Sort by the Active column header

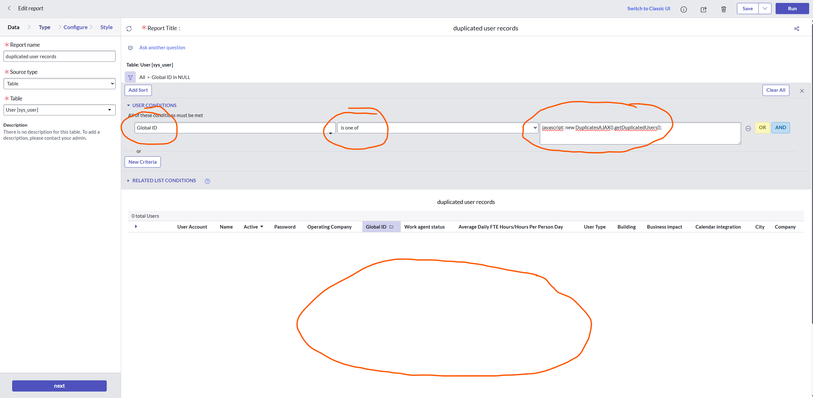253,227
